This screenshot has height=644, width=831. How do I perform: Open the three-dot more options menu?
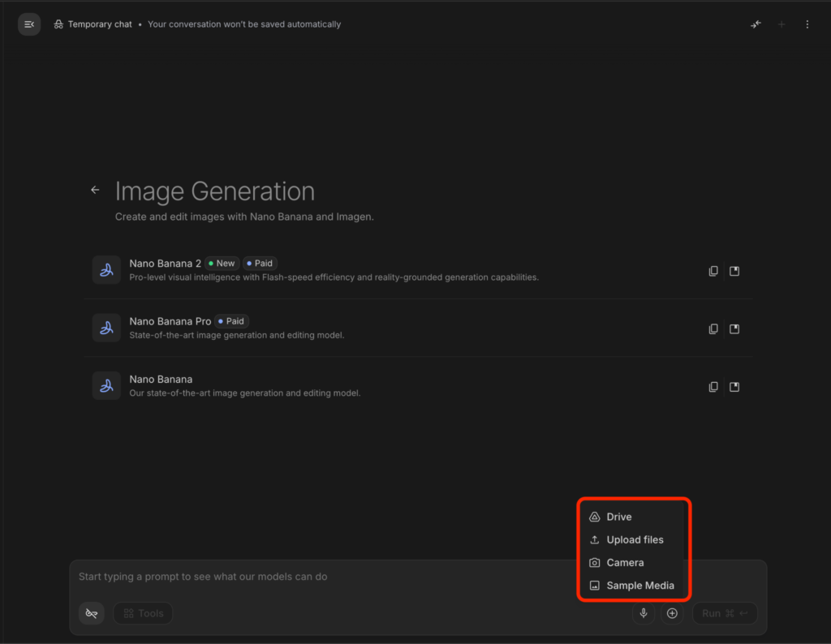tap(807, 24)
